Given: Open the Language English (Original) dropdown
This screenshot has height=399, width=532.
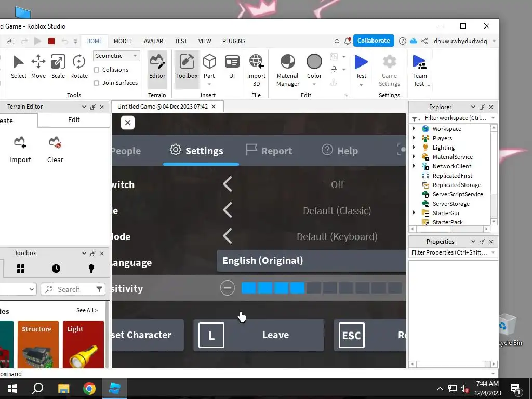Looking at the screenshot, I should pyautogui.click(x=311, y=261).
